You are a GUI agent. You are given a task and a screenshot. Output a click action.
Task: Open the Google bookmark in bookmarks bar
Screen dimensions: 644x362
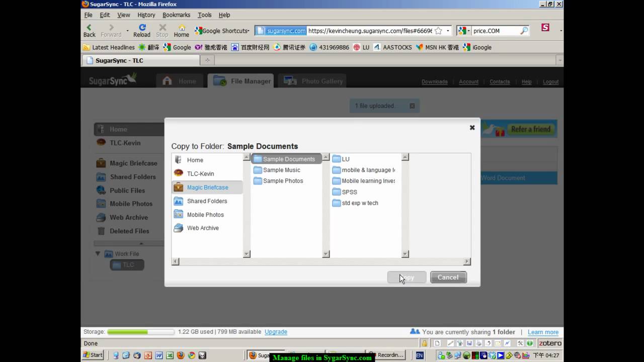coord(177,47)
